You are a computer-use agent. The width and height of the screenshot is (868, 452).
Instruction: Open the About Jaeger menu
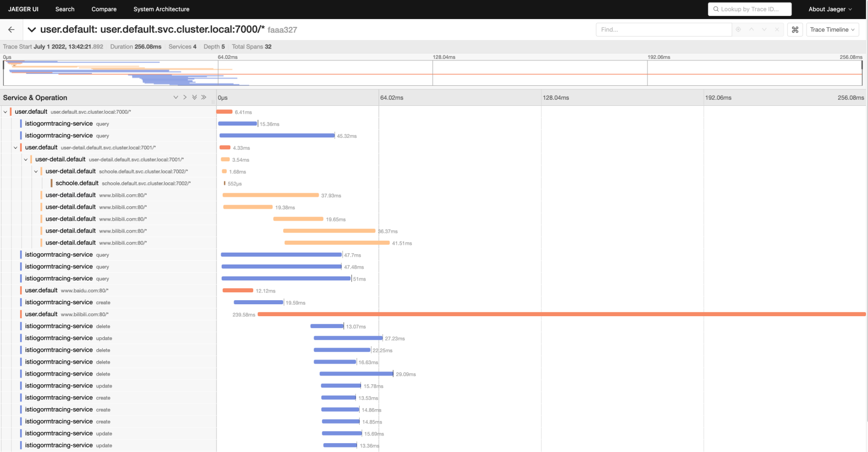830,9
